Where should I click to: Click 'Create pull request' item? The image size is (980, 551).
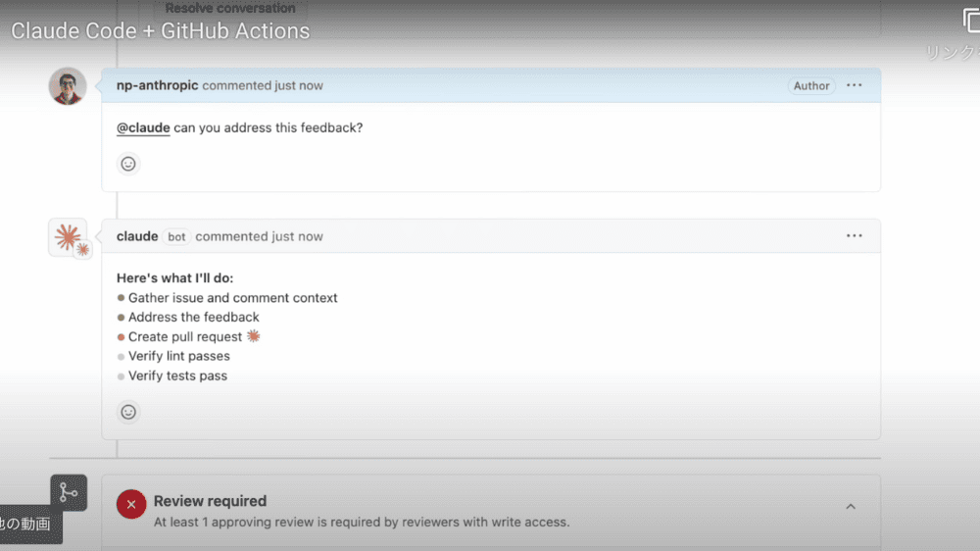pos(185,337)
